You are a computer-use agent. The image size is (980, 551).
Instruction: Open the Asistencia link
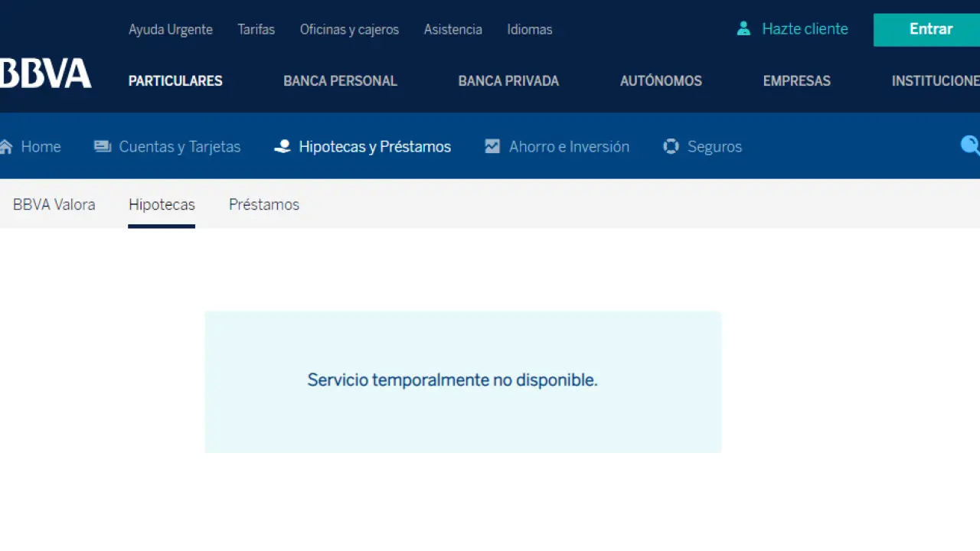coord(452,30)
